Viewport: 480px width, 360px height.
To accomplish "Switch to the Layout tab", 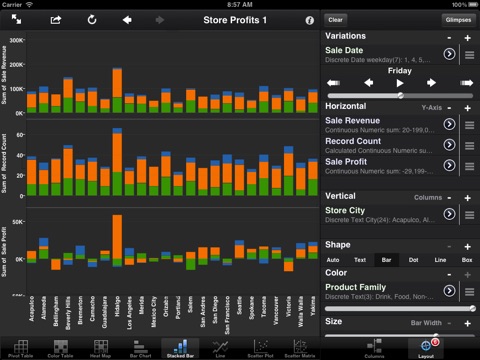I will [x=426, y=348].
